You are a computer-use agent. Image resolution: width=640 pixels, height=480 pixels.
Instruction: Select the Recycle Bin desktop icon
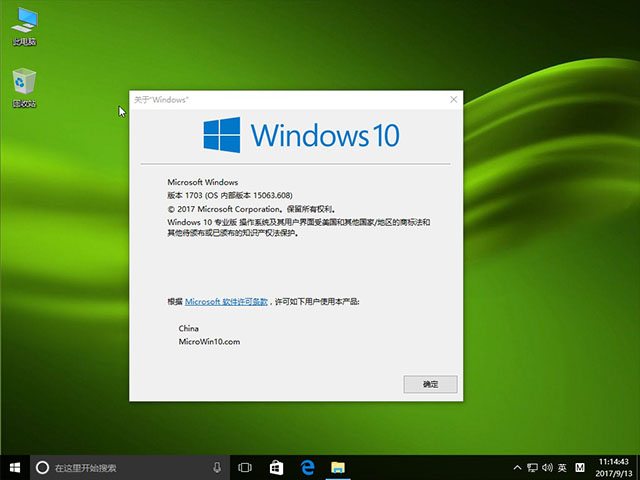tap(24, 87)
